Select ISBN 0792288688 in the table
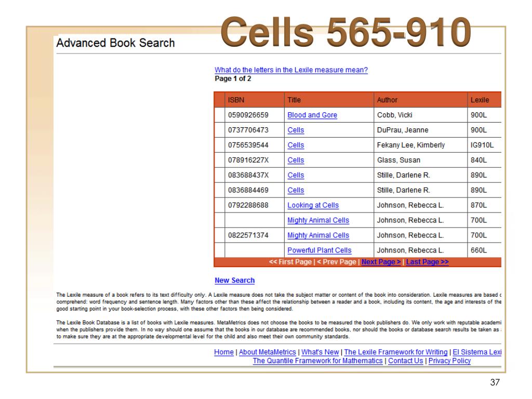The height and width of the screenshot is (399, 532). [x=248, y=205]
